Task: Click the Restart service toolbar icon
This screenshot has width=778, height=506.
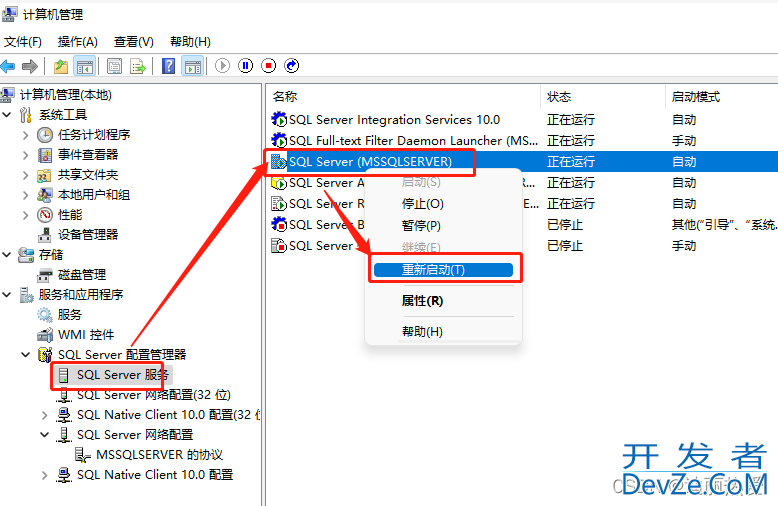Action: click(292, 65)
